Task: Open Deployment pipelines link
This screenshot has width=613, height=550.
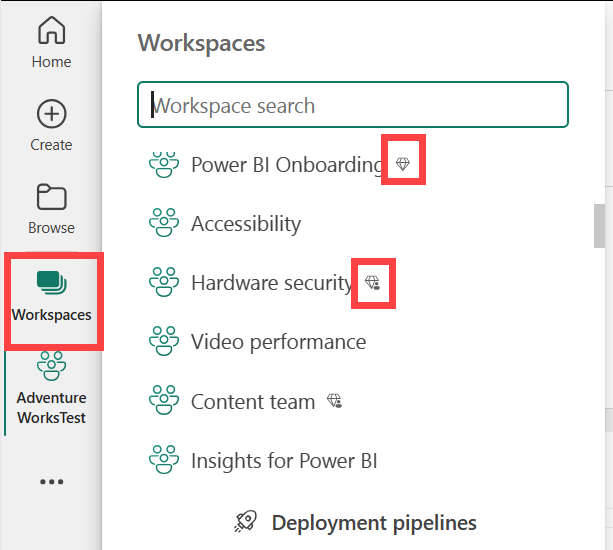Action: pos(373,522)
